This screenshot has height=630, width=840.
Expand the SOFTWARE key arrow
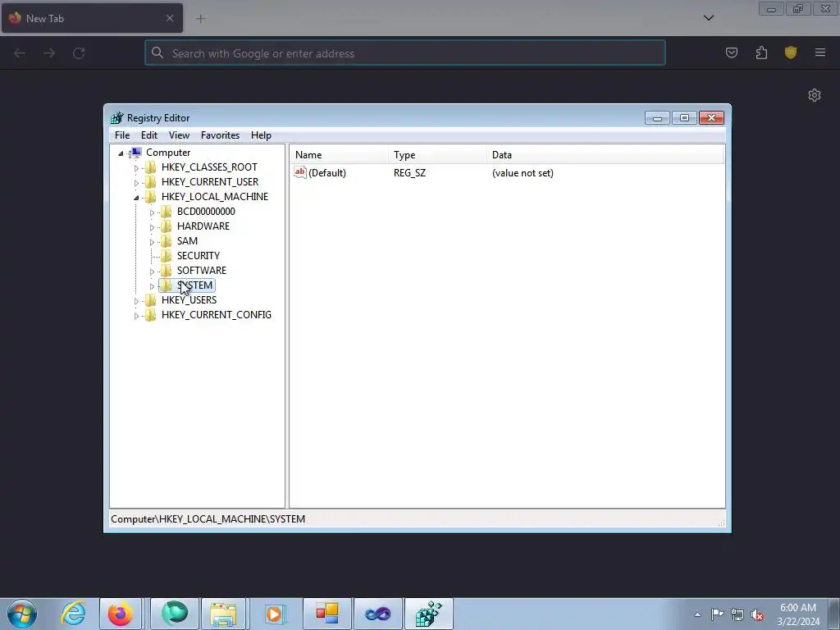152,271
